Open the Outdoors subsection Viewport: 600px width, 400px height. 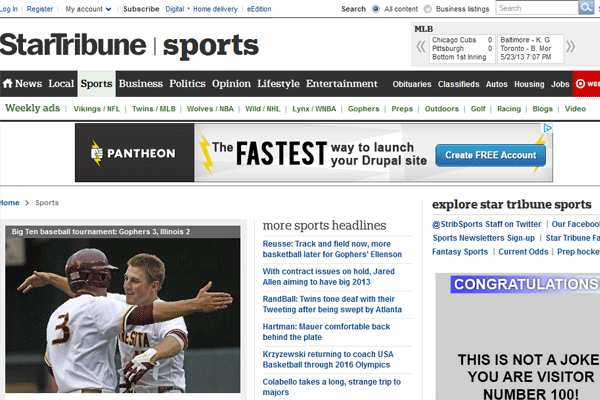442,109
